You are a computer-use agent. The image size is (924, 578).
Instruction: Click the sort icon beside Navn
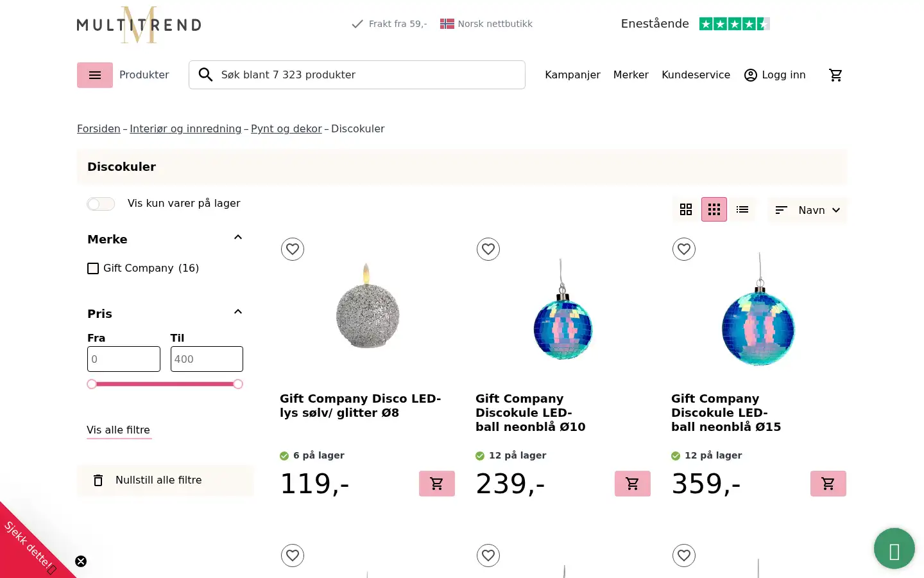(x=781, y=210)
